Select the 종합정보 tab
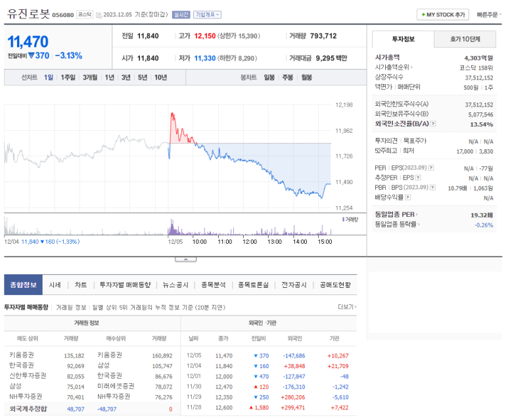The height and width of the screenshot is (420, 508). point(23,285)
